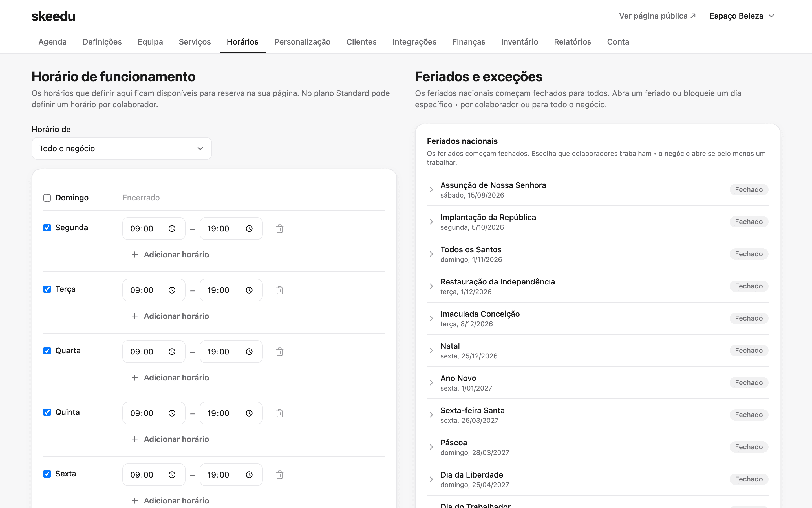Click Fechado badge for Todos os Santos
The image size is (812, 508).
749,254
